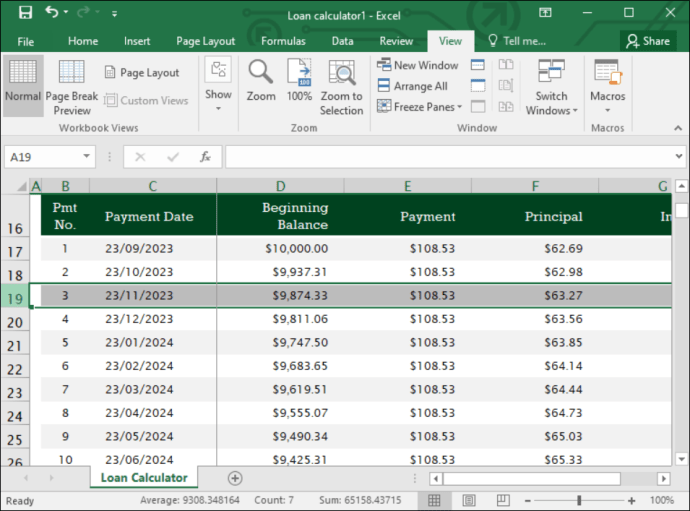Expand the Freeze Panes dropdown
Image resolution: width=690 pixels, height=511 pixels.
coord(459,107)
